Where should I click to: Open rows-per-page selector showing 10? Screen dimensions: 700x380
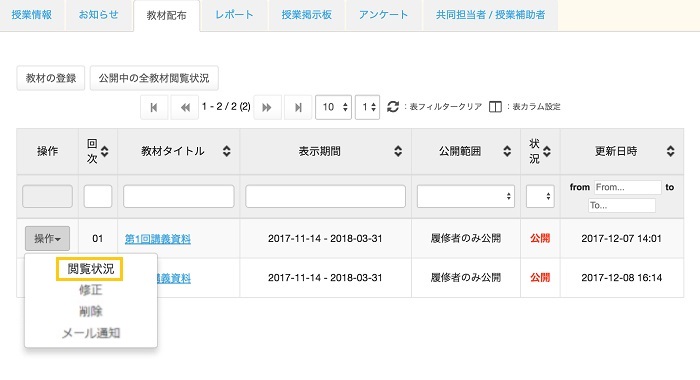333,107
